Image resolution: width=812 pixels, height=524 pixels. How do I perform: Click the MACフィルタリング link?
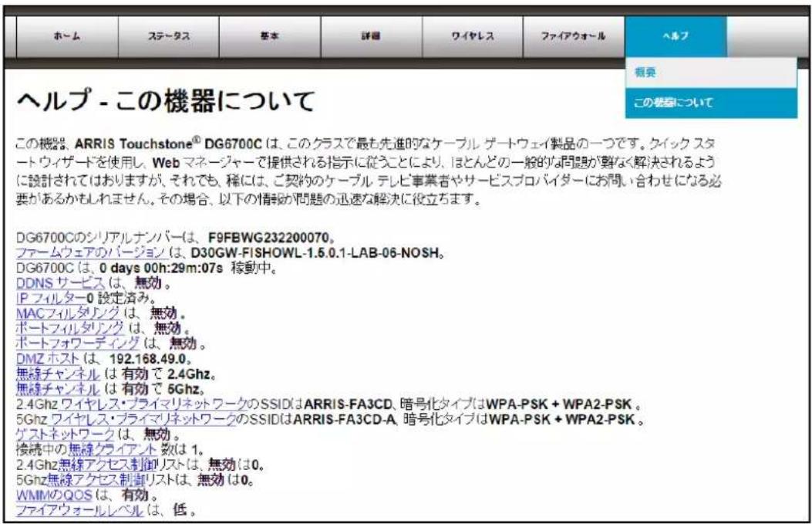click(x=68, y=313)
